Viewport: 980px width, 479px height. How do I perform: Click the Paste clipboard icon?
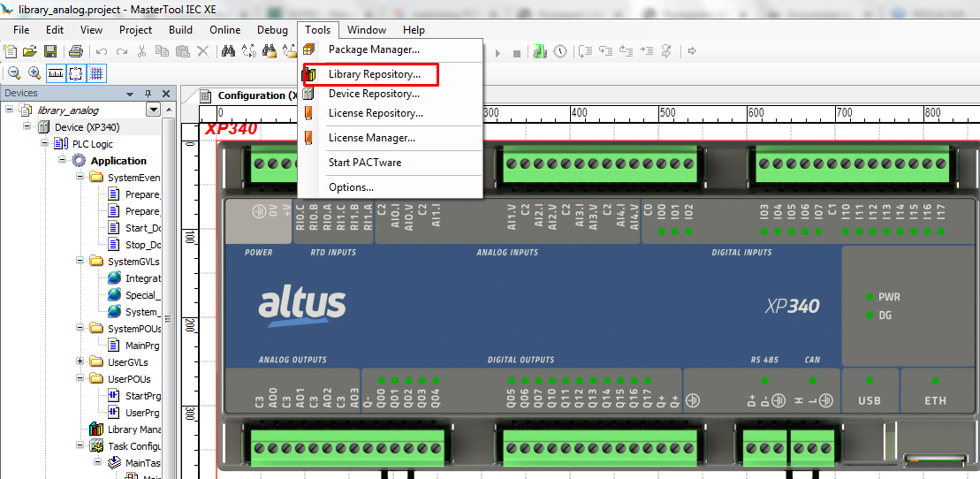point(183,51)
